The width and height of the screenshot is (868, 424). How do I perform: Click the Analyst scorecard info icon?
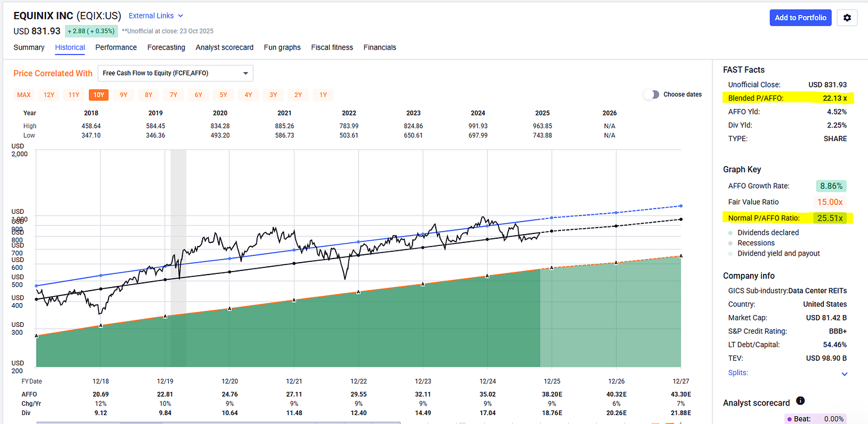pyautogui.click(x=800, y=401)
